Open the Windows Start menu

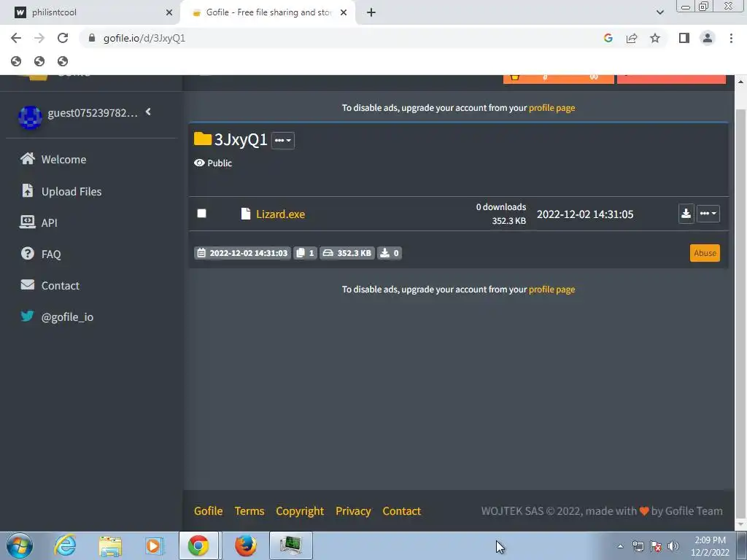pos(19,545)
